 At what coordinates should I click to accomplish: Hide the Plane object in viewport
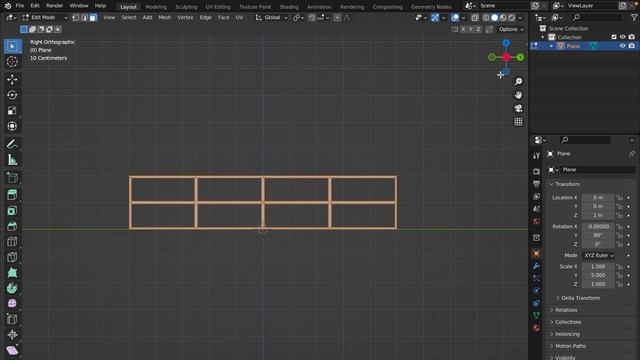pyautogui.click(x=623, y=46)
